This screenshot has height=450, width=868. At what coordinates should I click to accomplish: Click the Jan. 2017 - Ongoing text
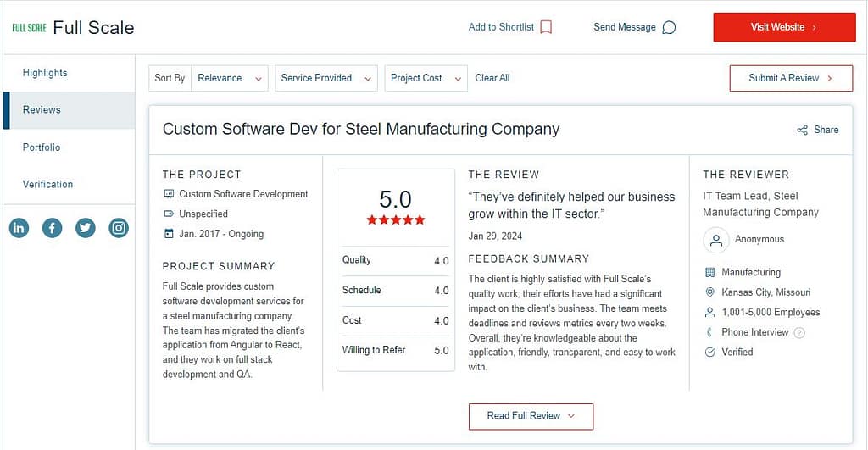click(x=221, y=234)
